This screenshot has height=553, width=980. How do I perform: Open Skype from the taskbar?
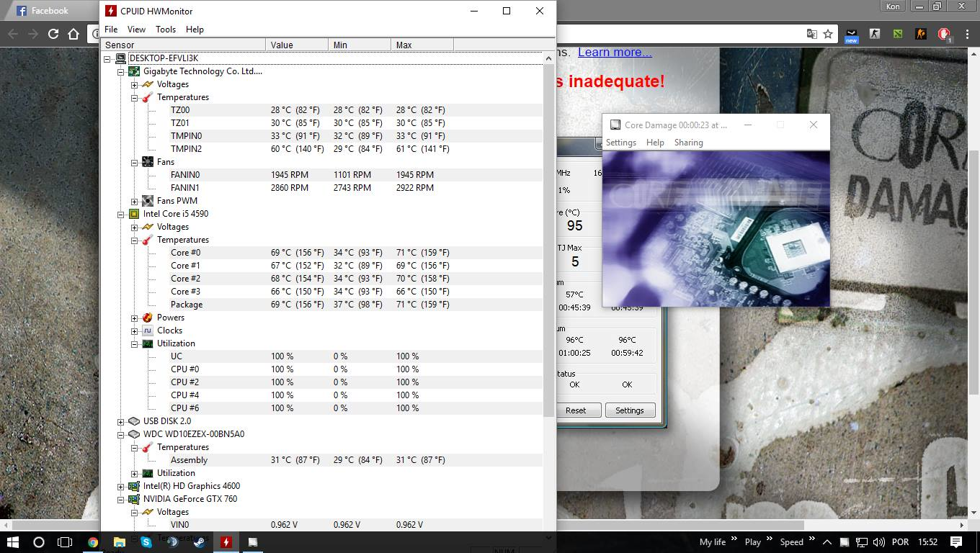coord(146,542)
